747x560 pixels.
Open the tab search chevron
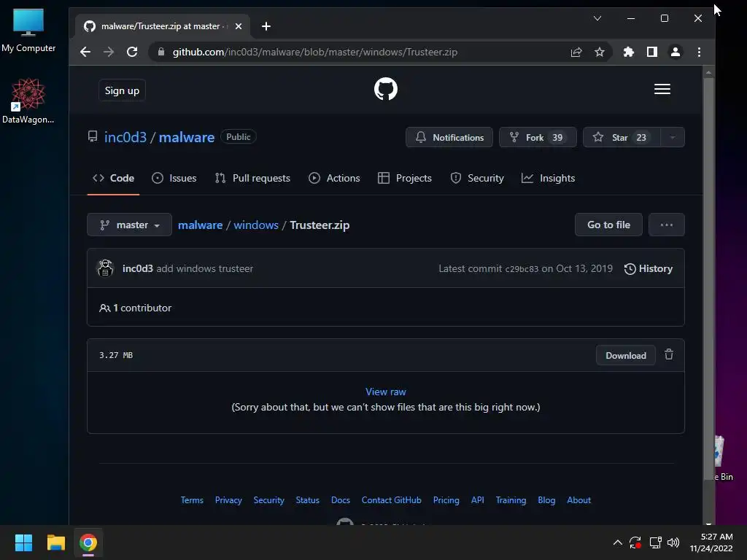[x=597, y=18]
